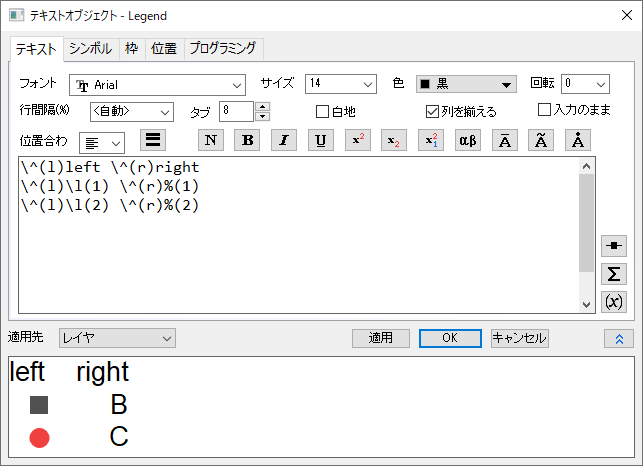Switch to the プログラミング tab

(x=223, y=49)
